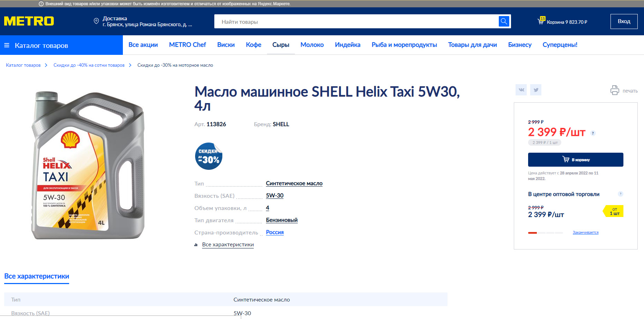
Task: Click the -30% discount badge
Action: tap(208, 156)
